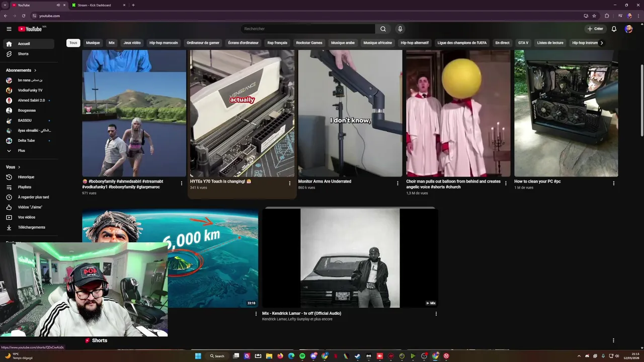Click the Rechercher search field

[x=308, y=29]
